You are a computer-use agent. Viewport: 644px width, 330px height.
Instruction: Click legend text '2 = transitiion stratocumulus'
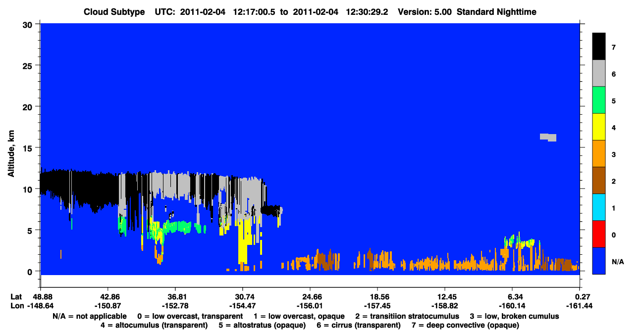tap(407, 316)
